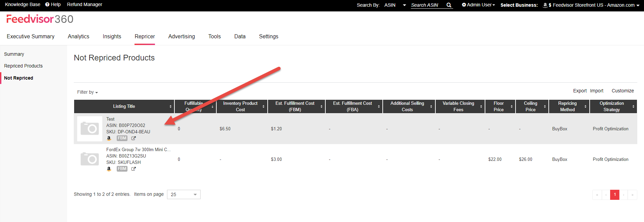Click the listing title 'Test'
The image size is (644, 222).
coord(110,119)
